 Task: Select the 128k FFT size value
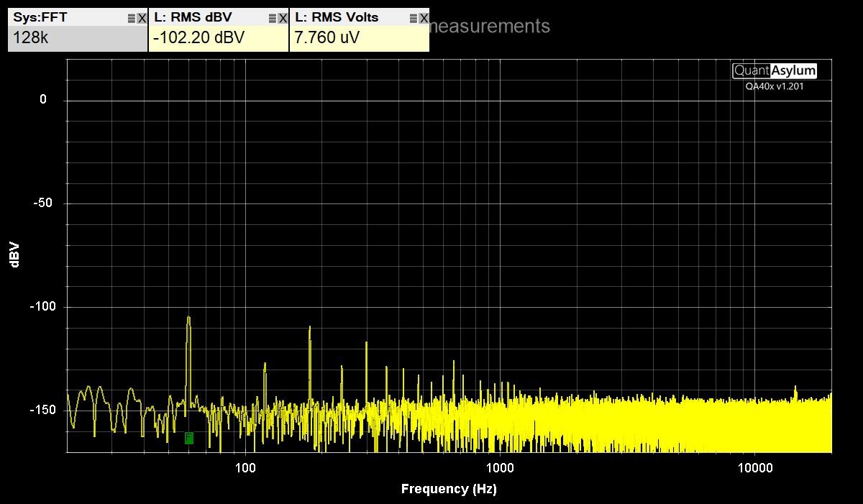coord(30,38)
